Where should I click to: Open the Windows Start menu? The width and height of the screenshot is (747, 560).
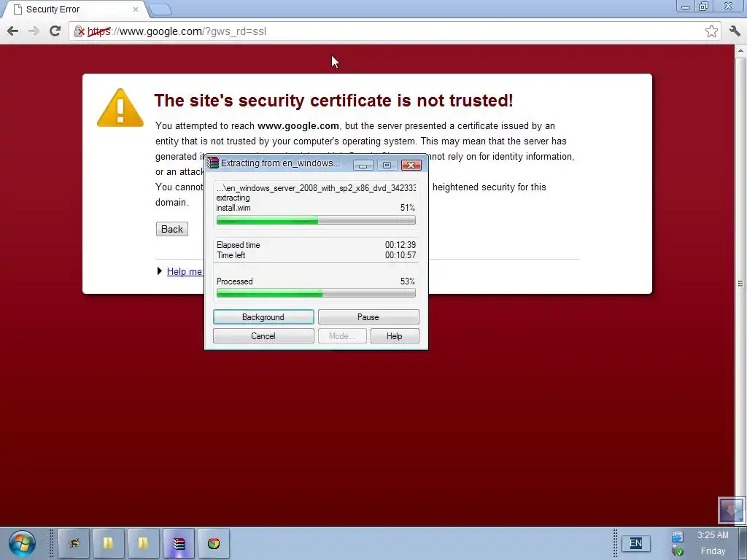(x=22, y=543)
